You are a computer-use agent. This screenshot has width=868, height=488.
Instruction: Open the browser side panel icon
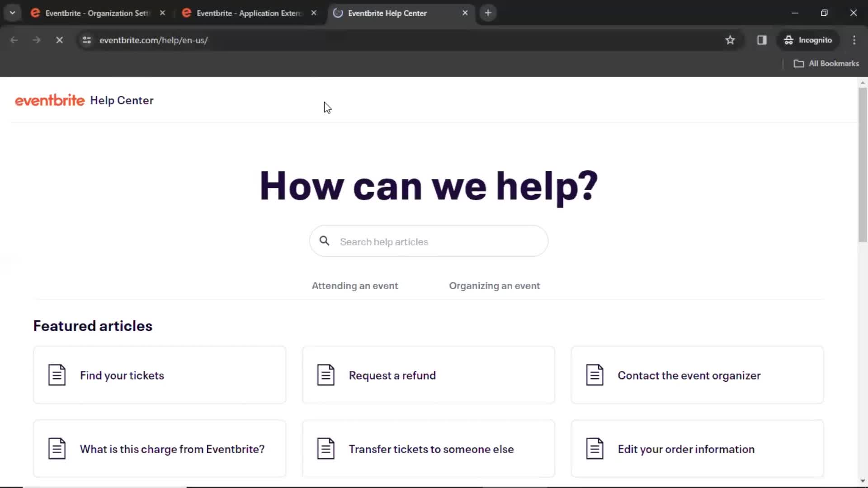pos(762,40)
